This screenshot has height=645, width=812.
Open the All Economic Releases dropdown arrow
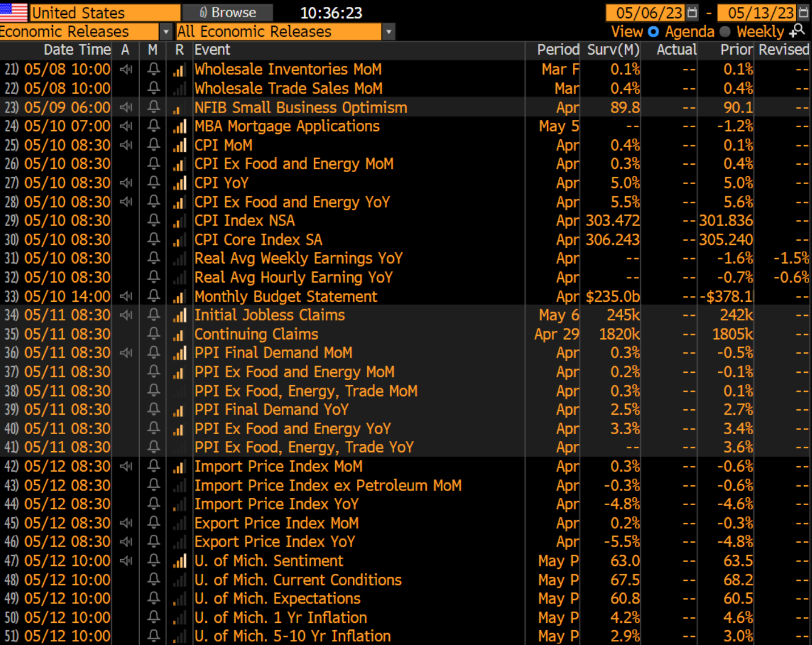coord(389,32)
